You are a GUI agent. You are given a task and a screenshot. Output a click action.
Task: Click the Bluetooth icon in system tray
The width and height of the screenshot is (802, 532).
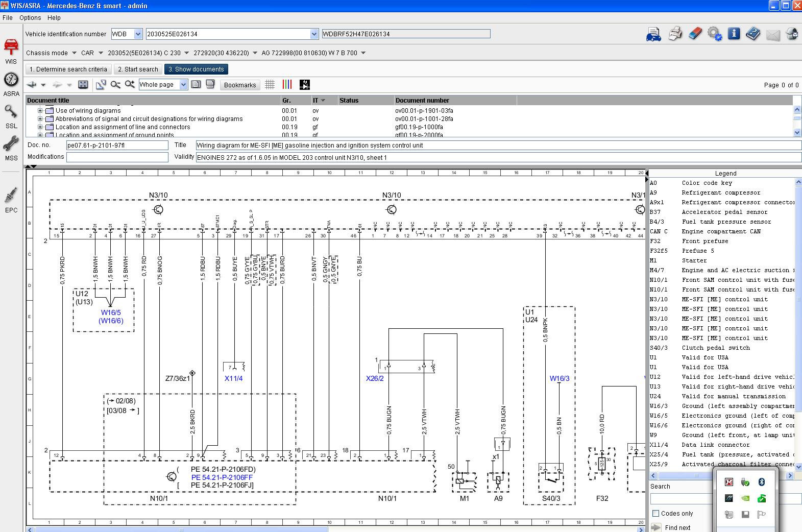tap(761, 482)
